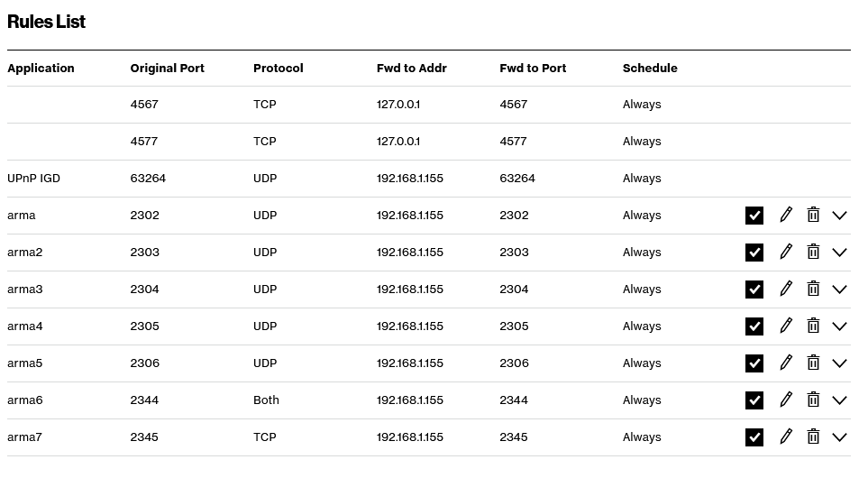The height and width of the screenshot is (478, 868).
Task: Delete the arma2 port forwarding rule
Action: (x=813, y=252)
